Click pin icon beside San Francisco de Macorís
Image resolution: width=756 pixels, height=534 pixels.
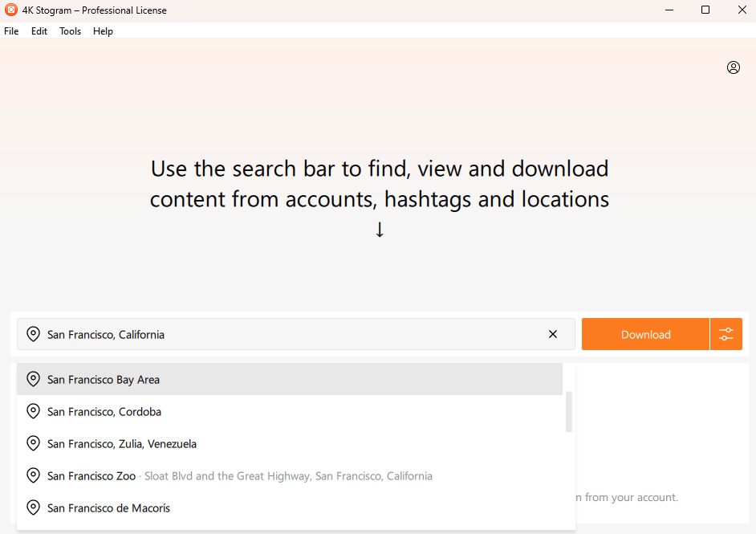coord(33,508)
